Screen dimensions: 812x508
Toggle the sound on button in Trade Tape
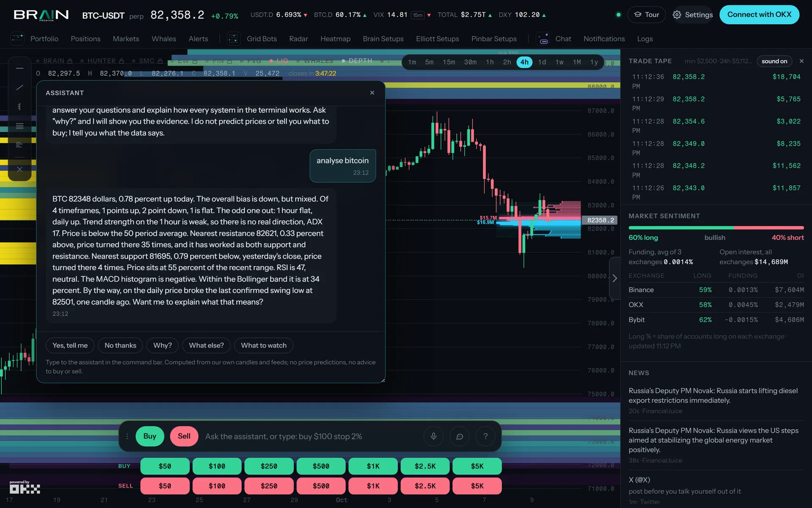pos(774,61)
